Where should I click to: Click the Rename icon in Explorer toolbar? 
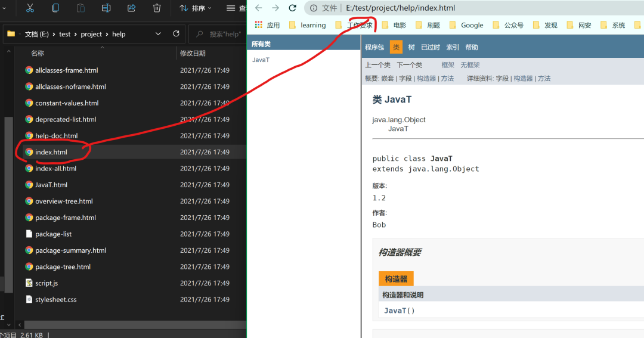tap(106, 8)
